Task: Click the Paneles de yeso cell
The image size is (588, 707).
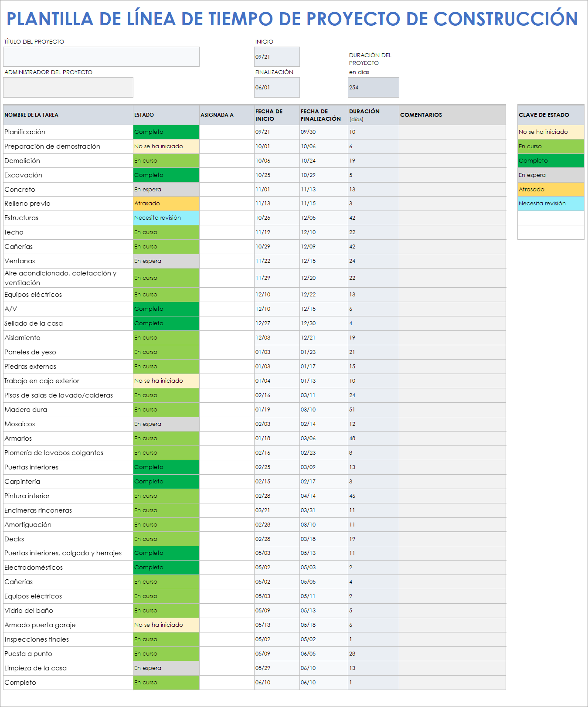Action: (68, 352)
